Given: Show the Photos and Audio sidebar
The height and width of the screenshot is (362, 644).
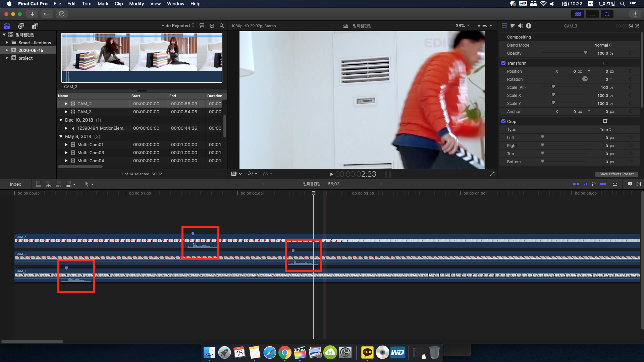Looking at the screenshot, I should point(21,26).
